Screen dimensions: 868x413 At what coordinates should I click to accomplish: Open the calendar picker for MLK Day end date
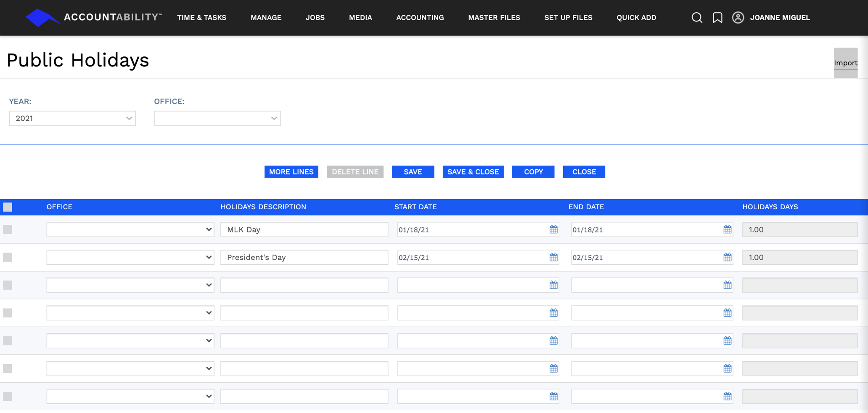click(727, 229)
